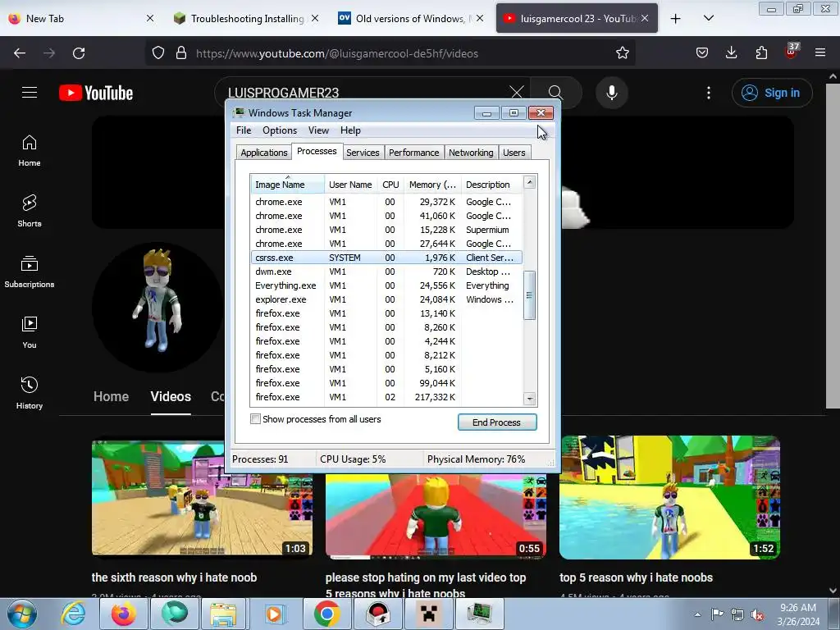Open the Firefox application hamburger menu
The height and width of the screenshot is (630, 840).
[x=820, y=53]
